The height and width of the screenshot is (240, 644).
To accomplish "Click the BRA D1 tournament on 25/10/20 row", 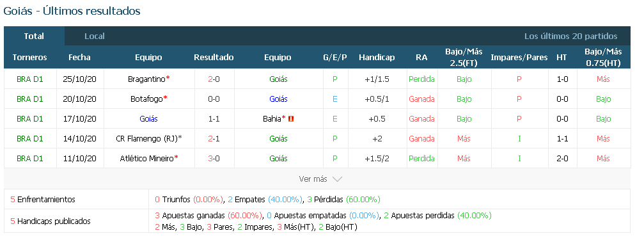I will (x=30, y=79).
